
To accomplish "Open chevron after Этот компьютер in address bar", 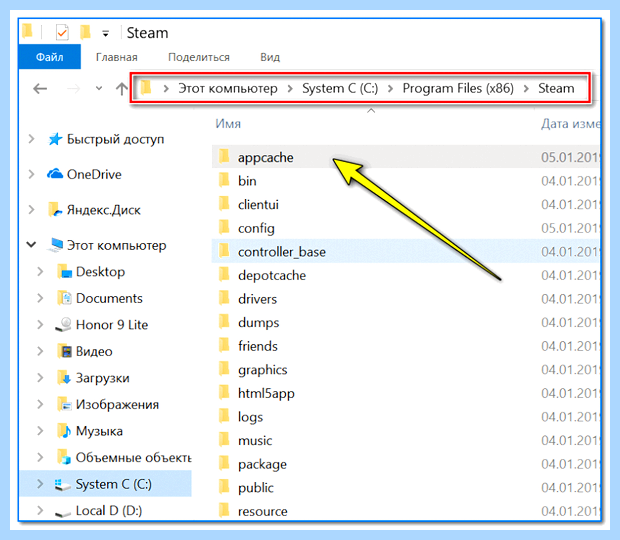I will click(290, 89).
